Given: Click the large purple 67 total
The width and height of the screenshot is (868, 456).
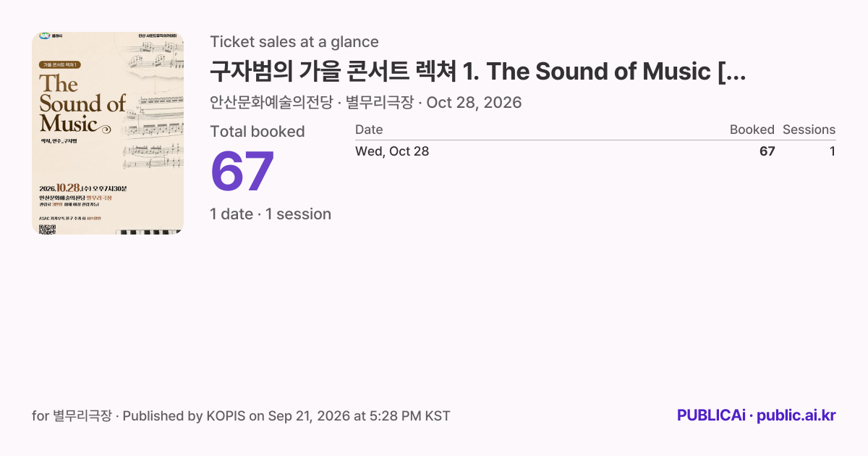Looking at the screenshot, I should click(x=242, y=172).
